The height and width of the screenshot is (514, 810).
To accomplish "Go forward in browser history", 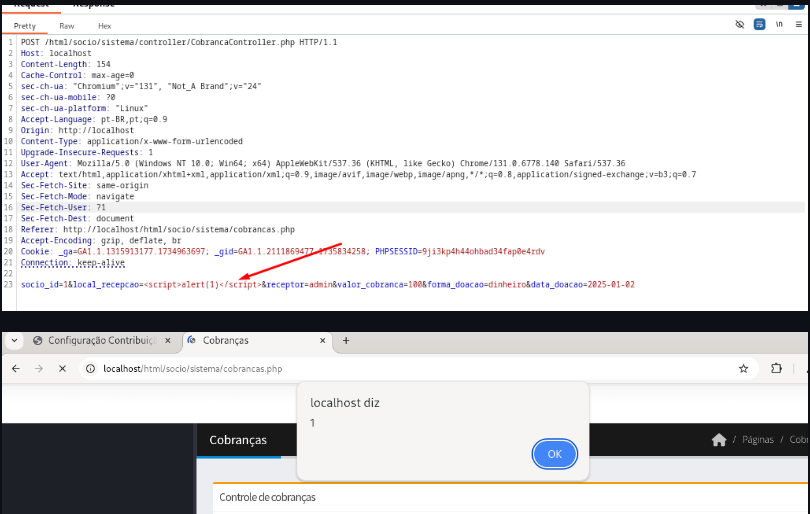I will click(x=39, y=369).
